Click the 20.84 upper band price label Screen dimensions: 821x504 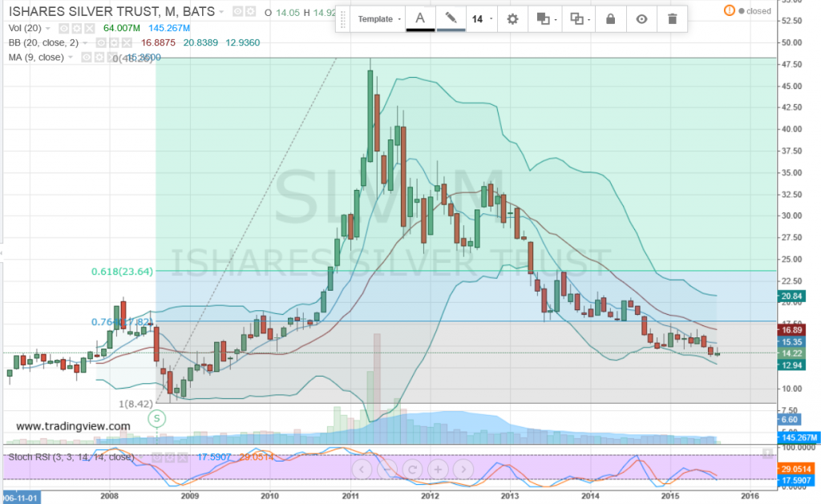[791, 296]
